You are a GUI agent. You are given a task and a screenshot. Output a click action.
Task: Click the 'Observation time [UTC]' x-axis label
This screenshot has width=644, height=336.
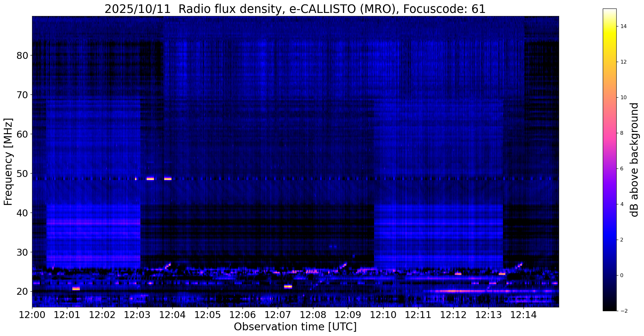pyautogui.click(x=295, y=327)
